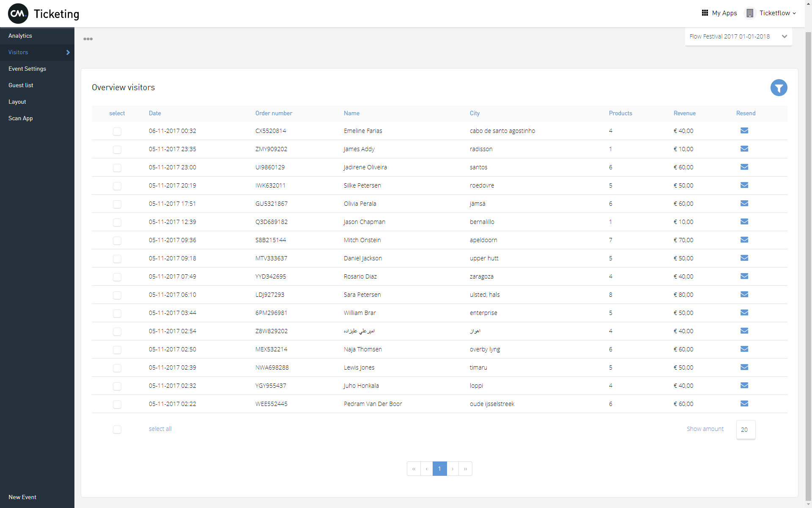Expand the Ticketflow account menu
Screen dimensions: 812x508
pos(777,13)
